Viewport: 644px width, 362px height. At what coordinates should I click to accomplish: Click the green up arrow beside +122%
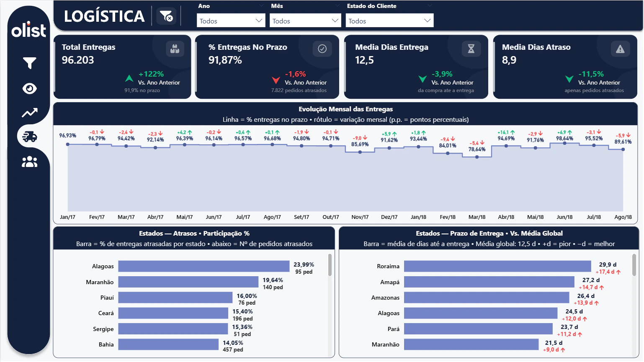point(129,78)
